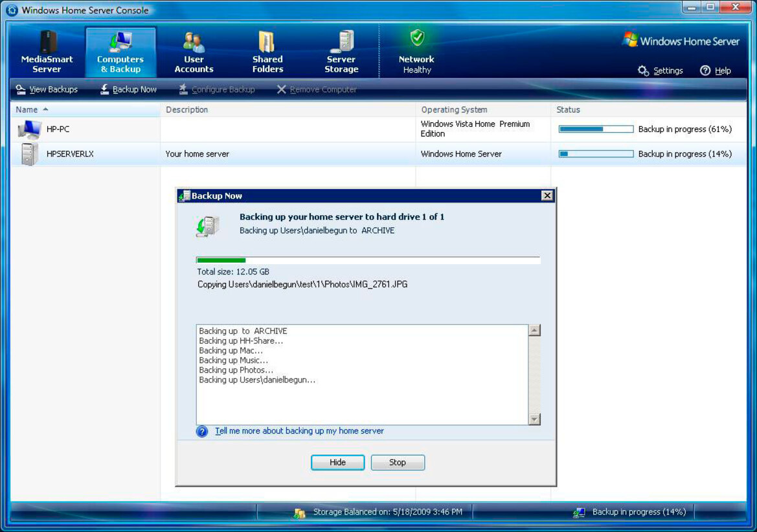Check the Network Healthy status shield

(417, 38)
